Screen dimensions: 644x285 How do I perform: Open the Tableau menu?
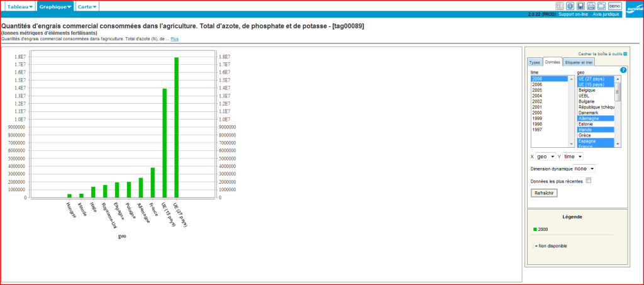pyautogui.click(x=19, y=6)
